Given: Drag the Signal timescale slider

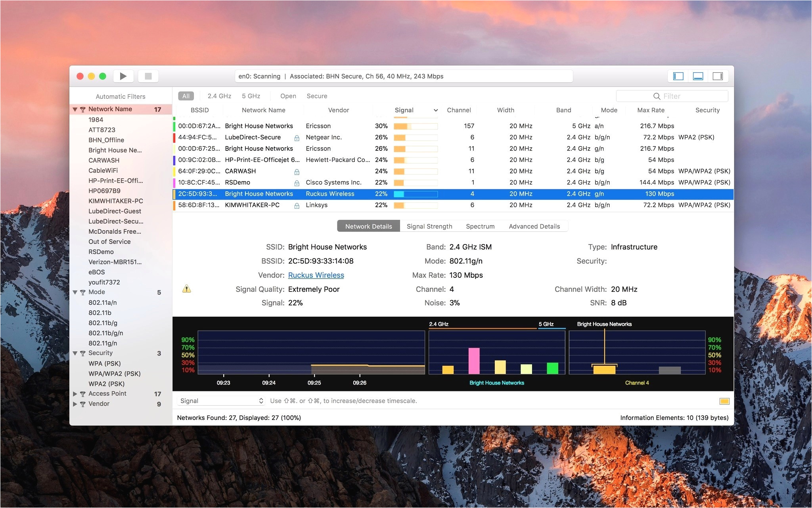Looking at the screenshot, I should pyautogui.click(x=724, y=400).
